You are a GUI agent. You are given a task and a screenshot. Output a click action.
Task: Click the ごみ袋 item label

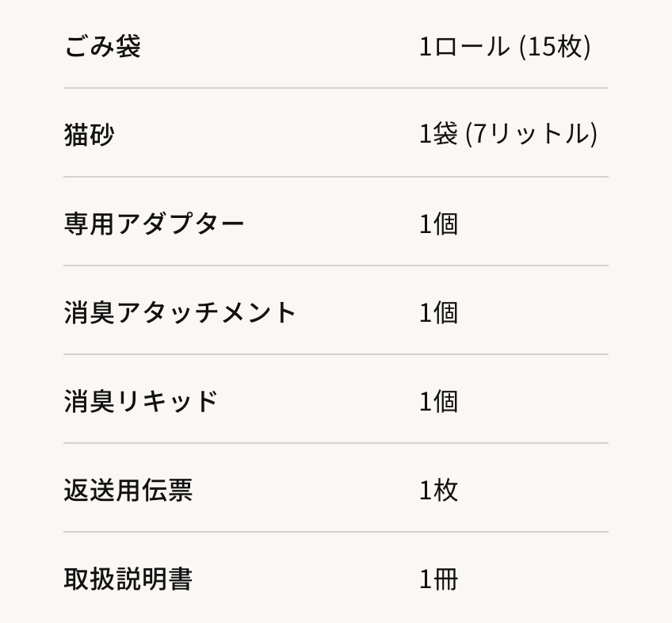pos(102,47)
